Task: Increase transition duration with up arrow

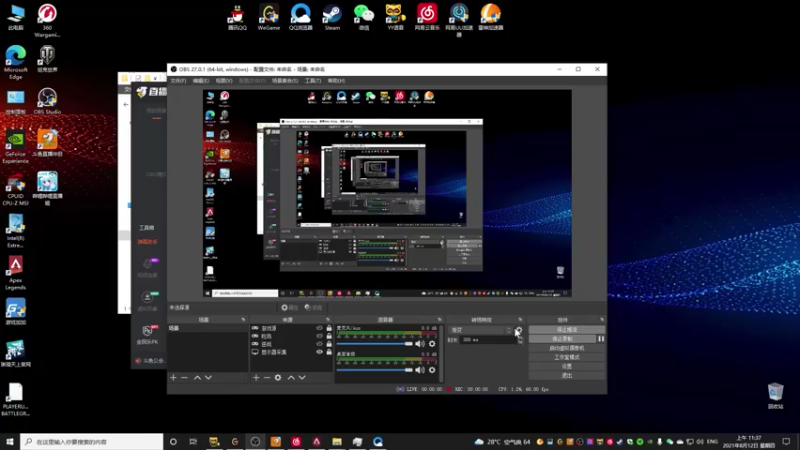Action: pos(519,337)
